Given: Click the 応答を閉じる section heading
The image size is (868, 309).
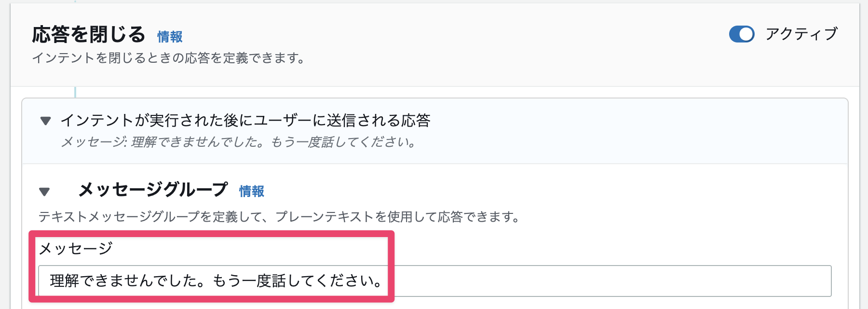Looking at the screenshot, I should coord(89,35).
